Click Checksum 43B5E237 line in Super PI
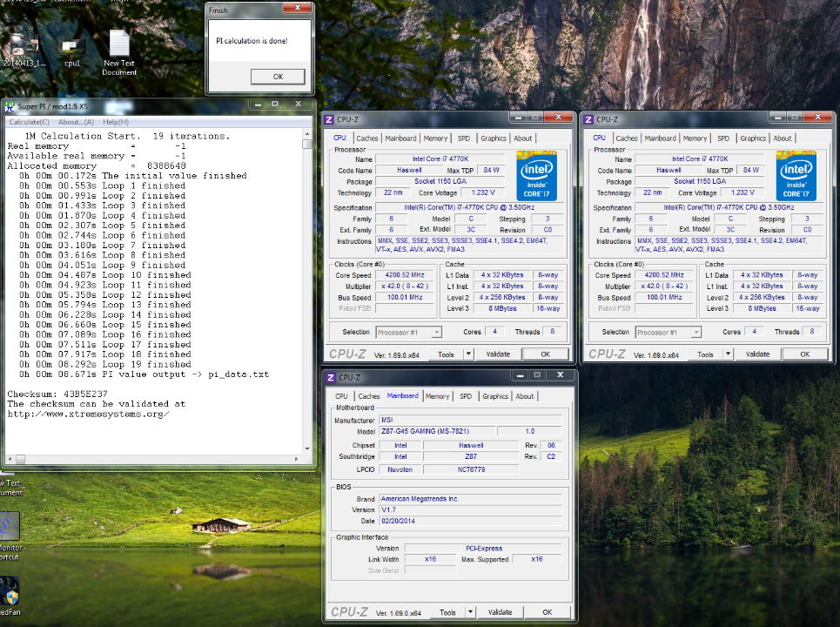 point(57,394)
